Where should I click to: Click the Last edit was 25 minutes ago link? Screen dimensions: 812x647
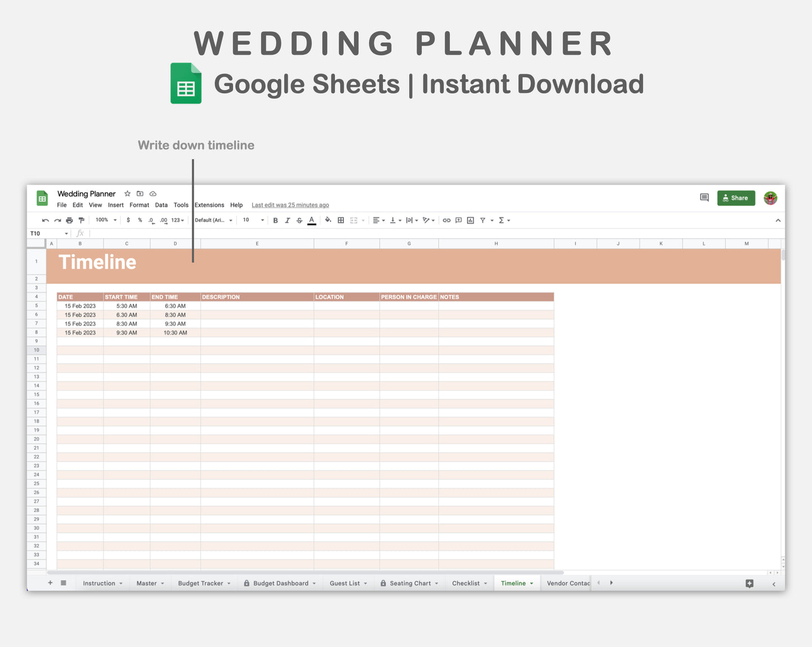tap(290, 205)
